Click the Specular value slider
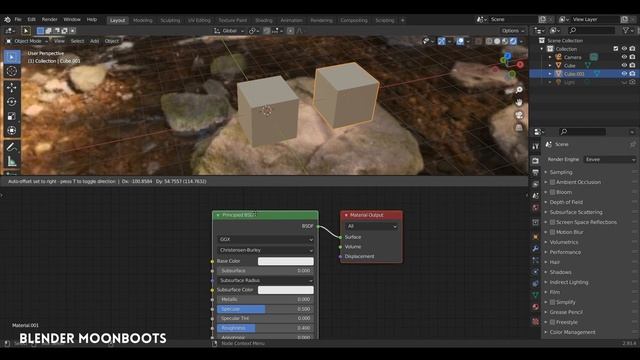 tap(265, 309)
